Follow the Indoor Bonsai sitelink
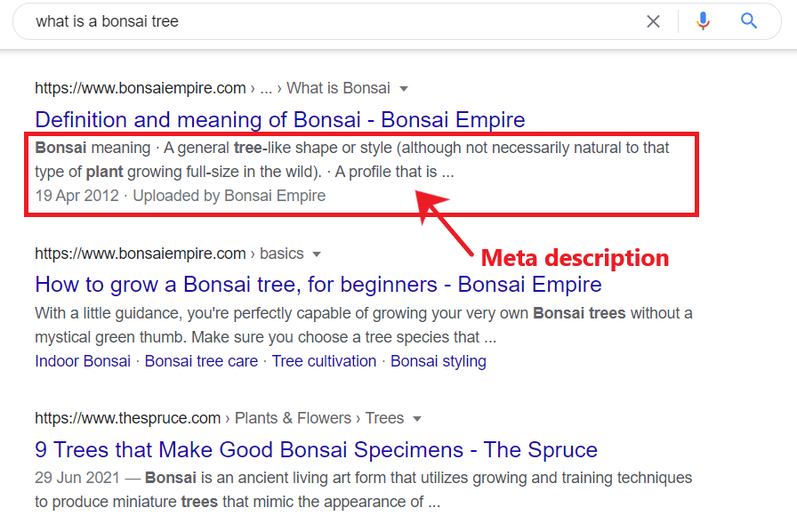 (83, 361)
